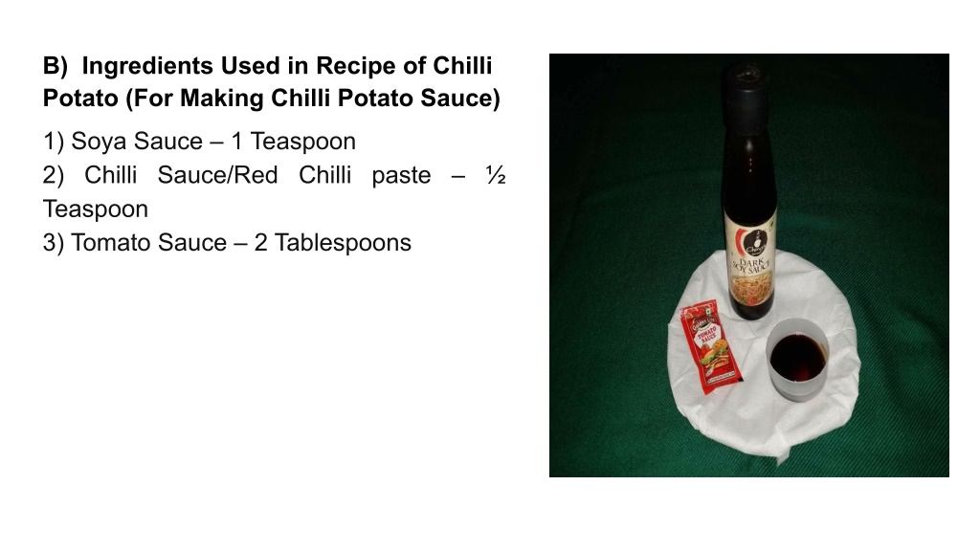This screenshot has height=551, width=980.
Task: Click the word 'Tablespoons'
Action: 343,242
